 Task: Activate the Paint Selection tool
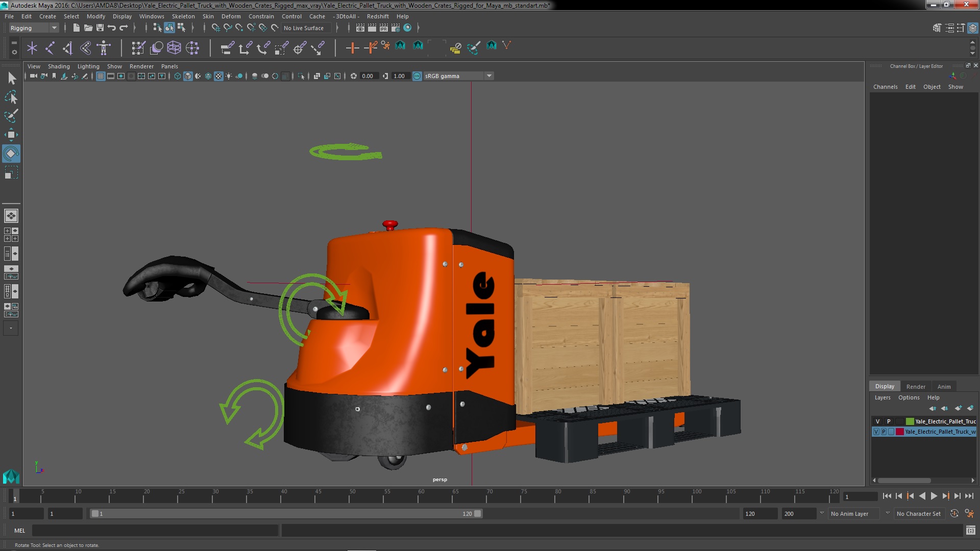point(11,116)
